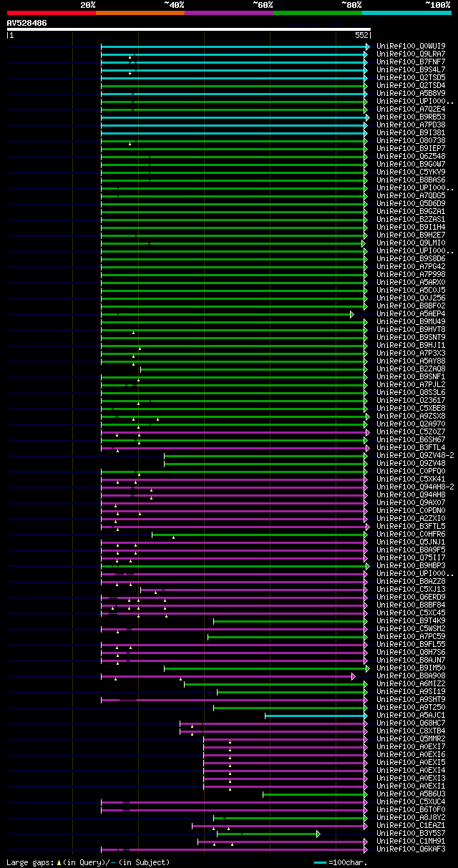This screenshot has height=868, width=458.
Task: Open hit UniRef100_A7PD38
Action: 411,125
